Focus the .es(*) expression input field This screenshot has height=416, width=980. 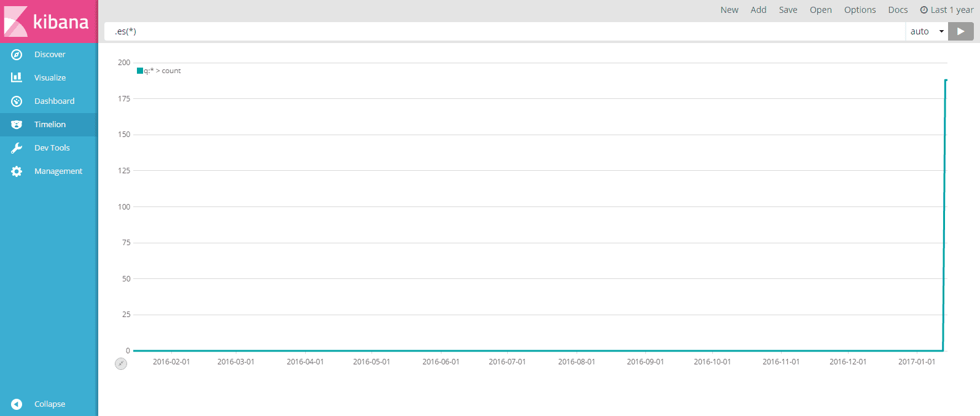[504, 31]
